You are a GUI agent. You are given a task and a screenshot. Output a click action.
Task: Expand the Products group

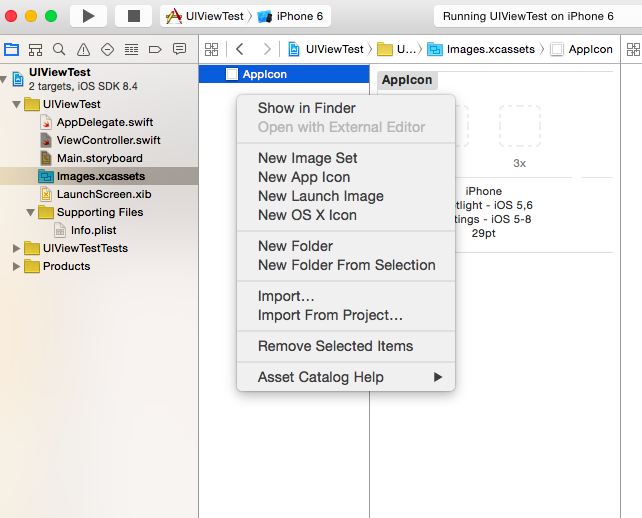(x=16, y=267)
